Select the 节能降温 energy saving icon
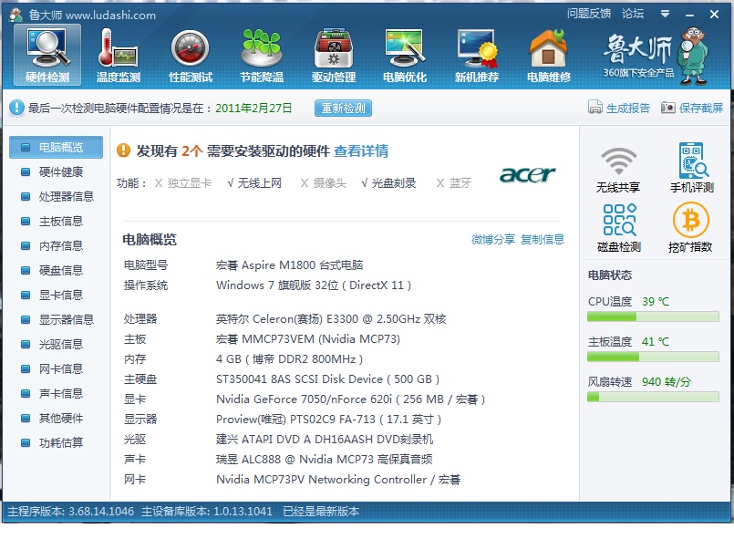Screen dimensions: 734x560 (262, 55)
